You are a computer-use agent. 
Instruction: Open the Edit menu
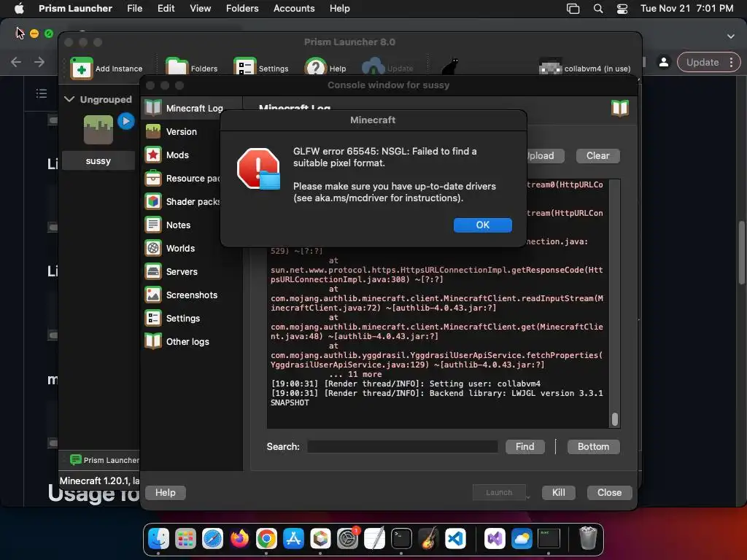pos(166,8)
